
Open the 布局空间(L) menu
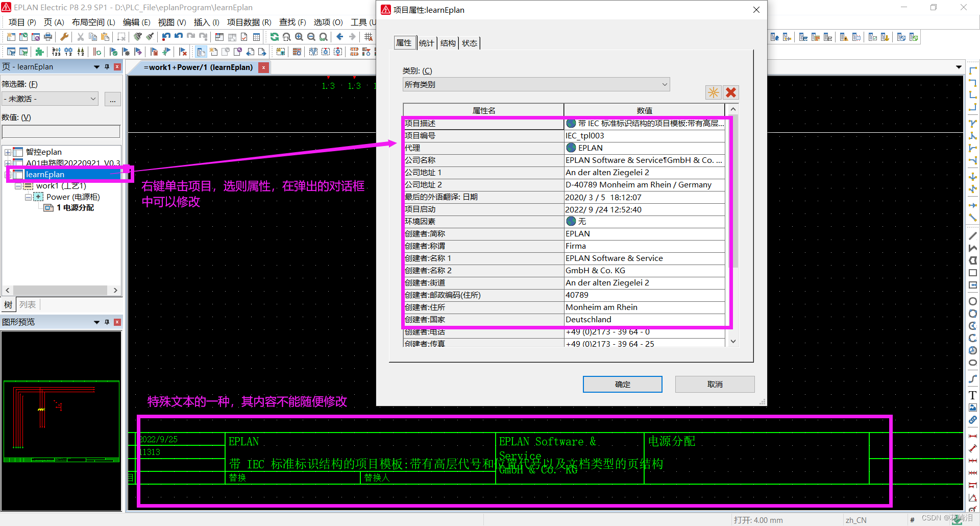[93, 22]
